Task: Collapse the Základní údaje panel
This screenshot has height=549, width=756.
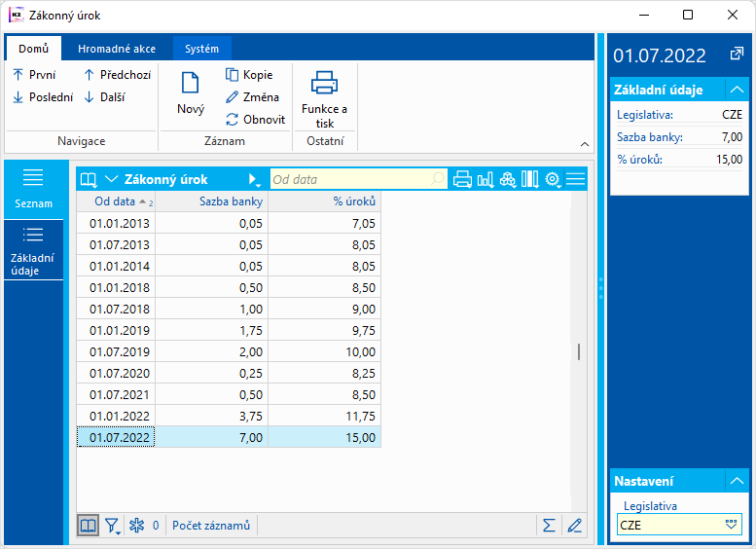Action: [737, 90]
